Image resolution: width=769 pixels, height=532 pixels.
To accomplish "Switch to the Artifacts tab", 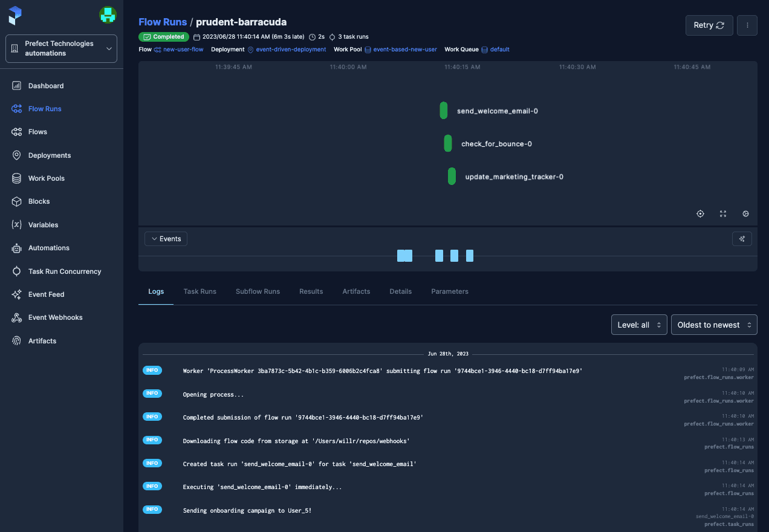I will coord(356,291).
